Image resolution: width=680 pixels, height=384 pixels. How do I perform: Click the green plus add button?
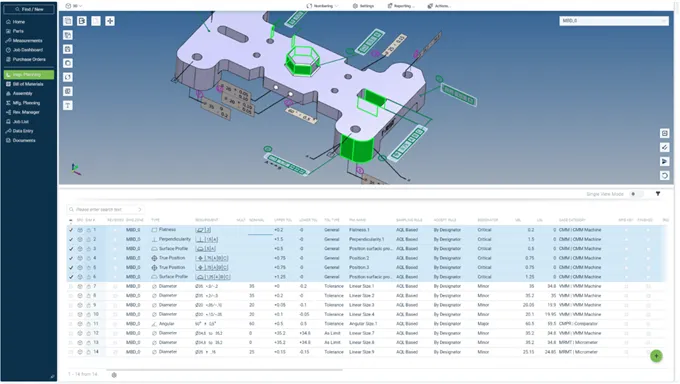pos(656,356)
